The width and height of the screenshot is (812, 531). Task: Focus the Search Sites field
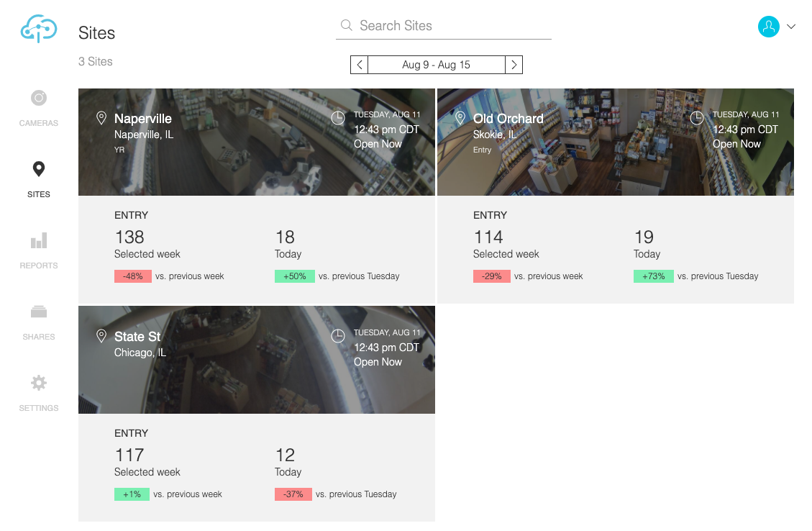coord(443,26)
